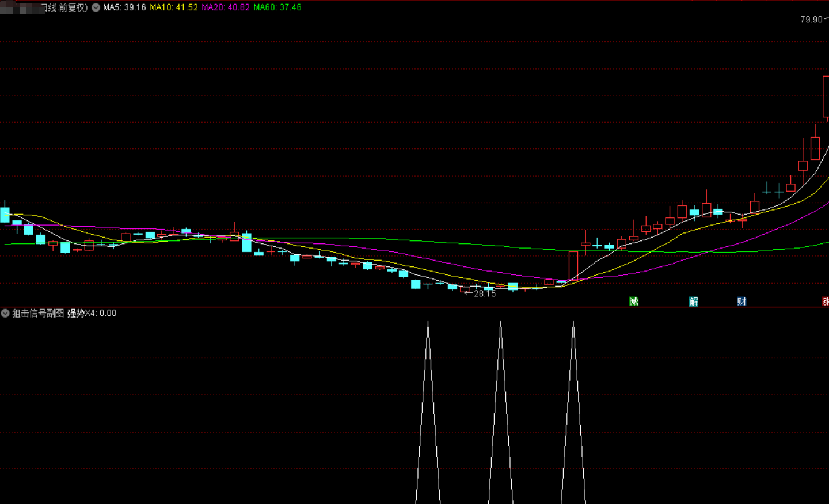829x504 pixels.
Task: Click the teal 解 event marker
Action: tap(694, 301)
